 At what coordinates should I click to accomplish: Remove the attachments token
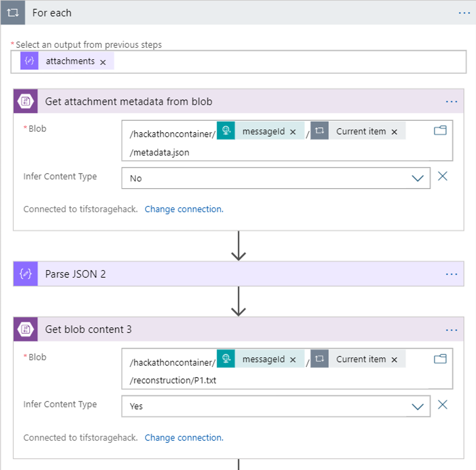pos(103,62)
